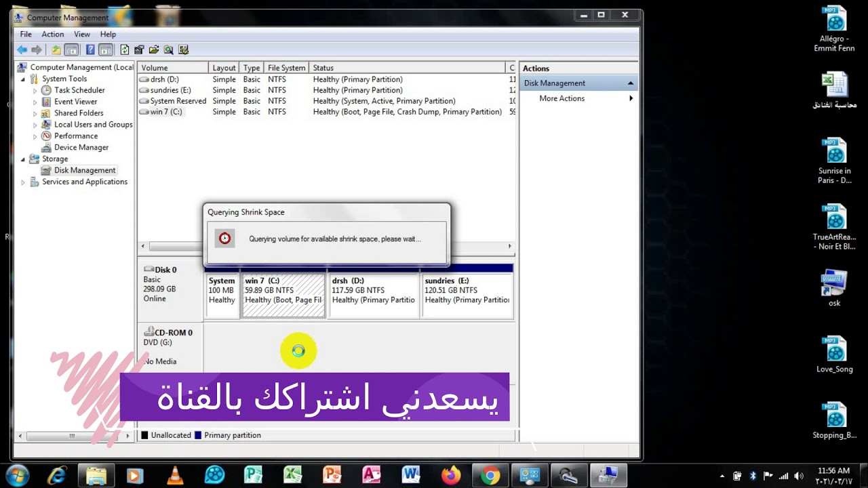
Task: Collapse the System Tools tree node
Action: pyautogui.click(x=23, y=79)
